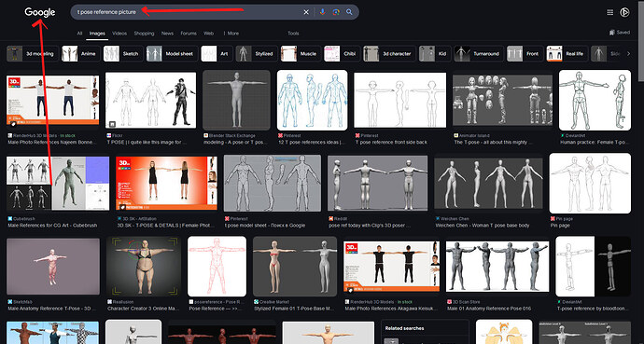The height and width of the screenshot is (344, 644).
Task: Switch to the All results tab
Action: click(x=79, y=34)
